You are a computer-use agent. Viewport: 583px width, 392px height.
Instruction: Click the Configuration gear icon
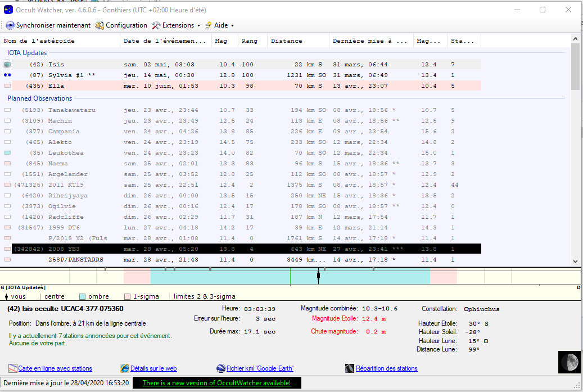[x=100, y=25]
